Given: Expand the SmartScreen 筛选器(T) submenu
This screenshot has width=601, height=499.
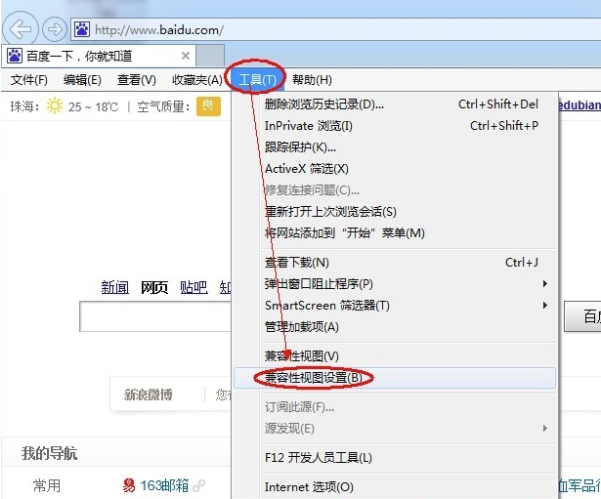Looking at the screenshot, I should [395, 305].
